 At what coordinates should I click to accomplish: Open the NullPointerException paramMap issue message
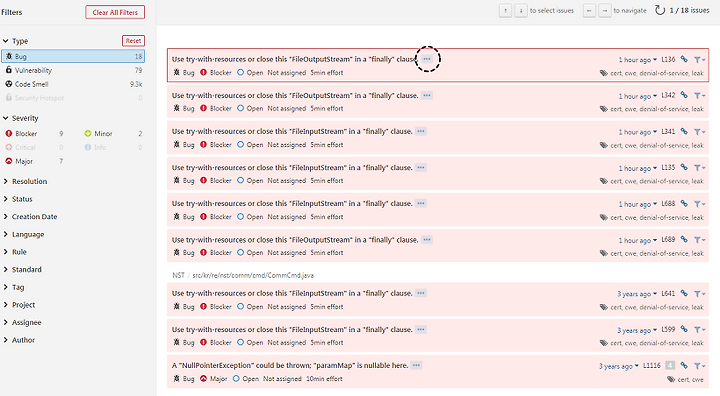tap(290, 365)
